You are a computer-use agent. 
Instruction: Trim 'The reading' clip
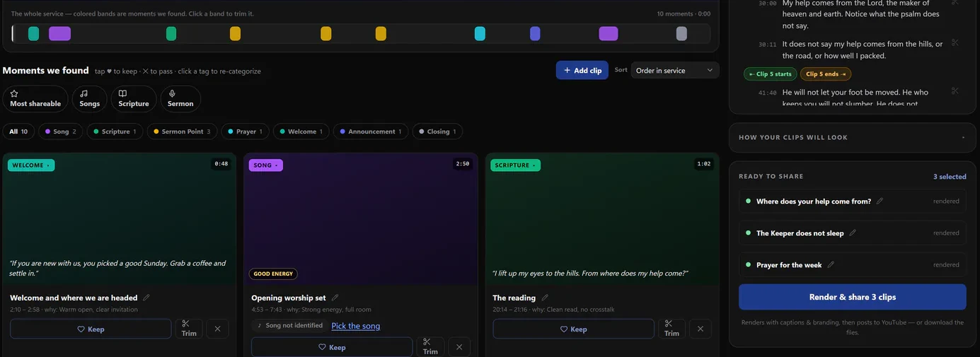(x=671, y=329)
